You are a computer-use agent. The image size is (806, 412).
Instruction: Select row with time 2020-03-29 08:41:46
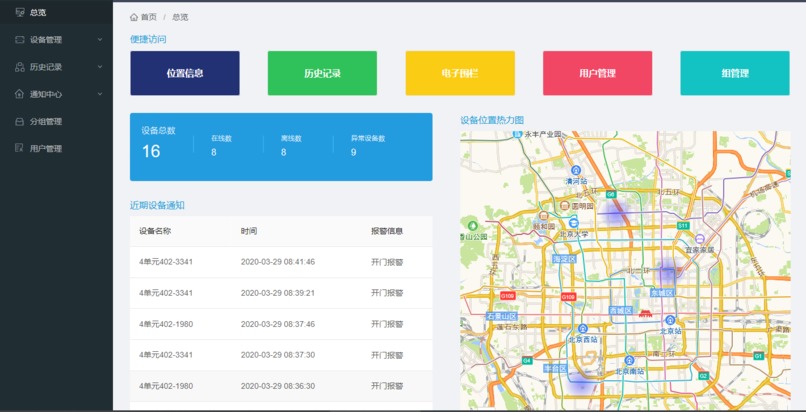tap(281, 262)
